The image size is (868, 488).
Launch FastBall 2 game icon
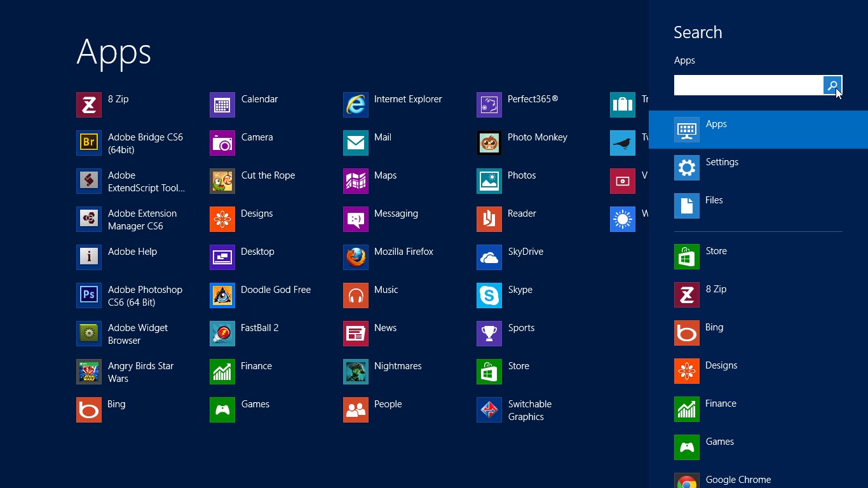[222, 334]
